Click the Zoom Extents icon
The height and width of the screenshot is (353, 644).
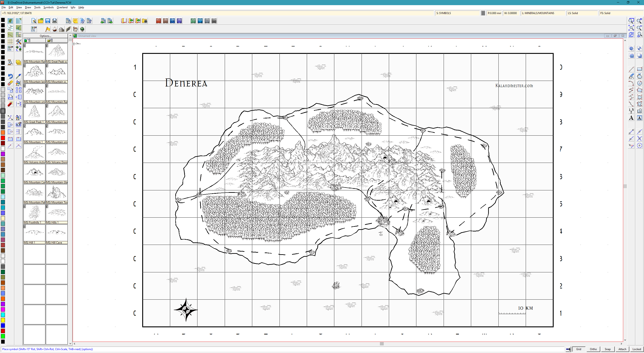631,28
